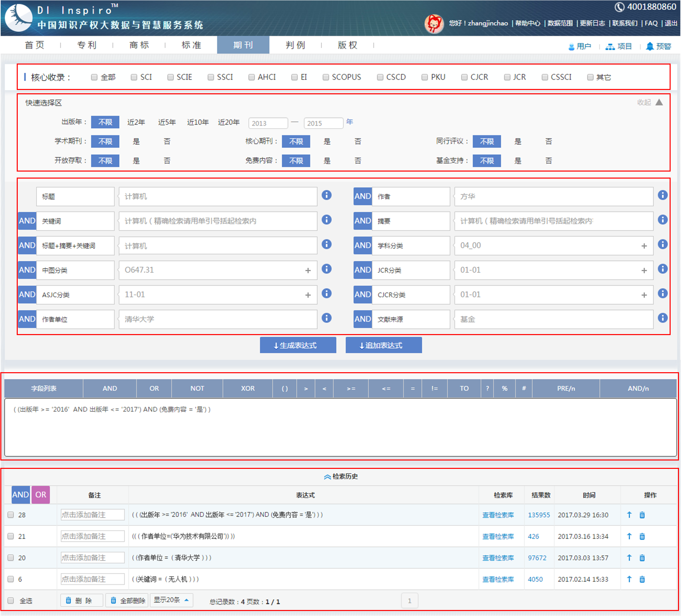The image size is (681, 616).
Task: Click the 作者单位 input field
Action: (x=218, y=319)
